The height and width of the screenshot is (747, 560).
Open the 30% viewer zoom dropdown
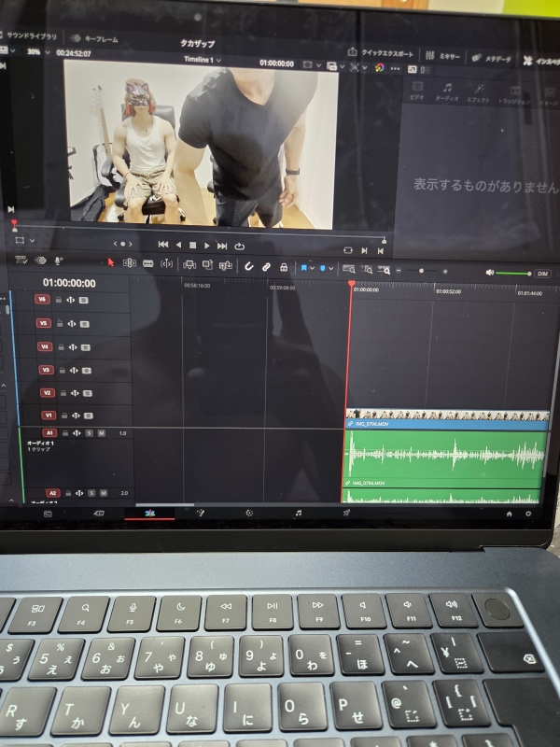pos(38,52)
